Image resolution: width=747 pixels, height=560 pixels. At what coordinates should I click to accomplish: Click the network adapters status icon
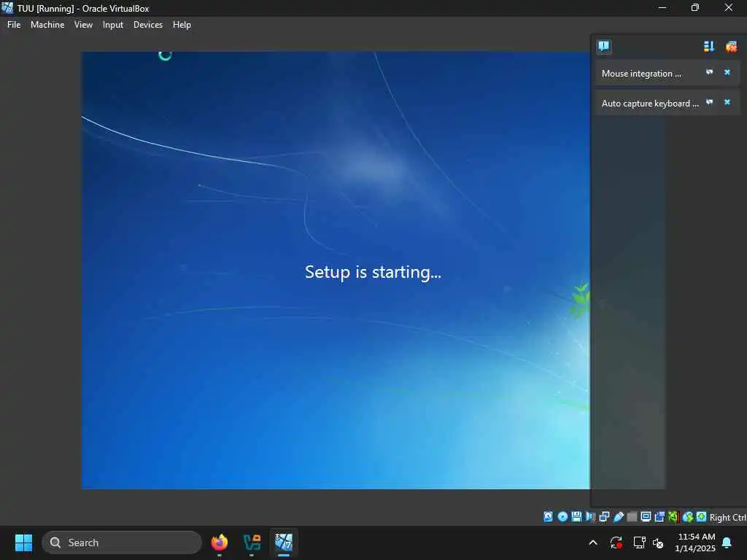pyautogui.click(x=605, y=517)
